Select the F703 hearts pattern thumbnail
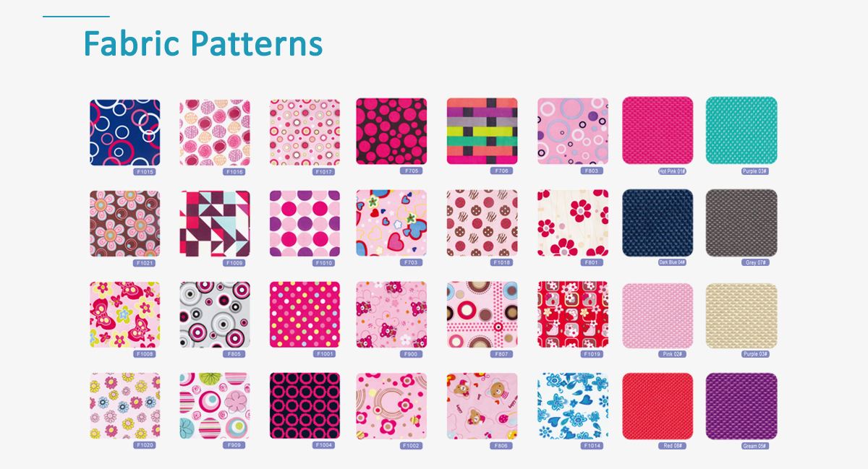The height and width of the screenshot is (469, 868). pos(391,223)
